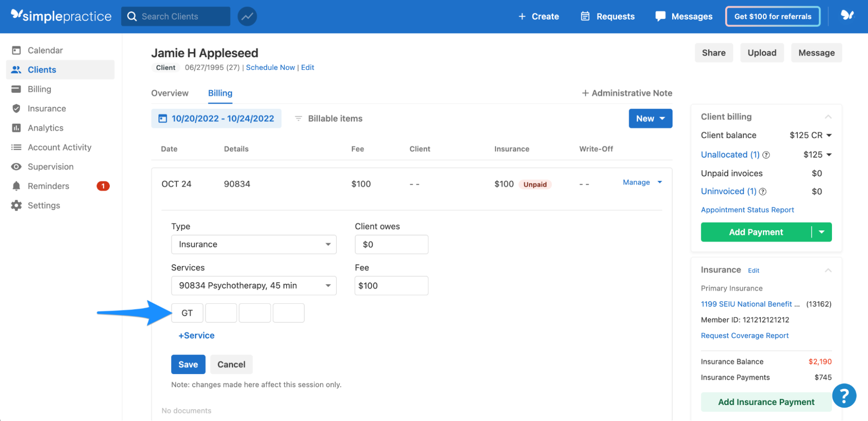Open Account Activity in the sidebar
The width and height of the screenshot is (868, 421).
click(59, 147)
